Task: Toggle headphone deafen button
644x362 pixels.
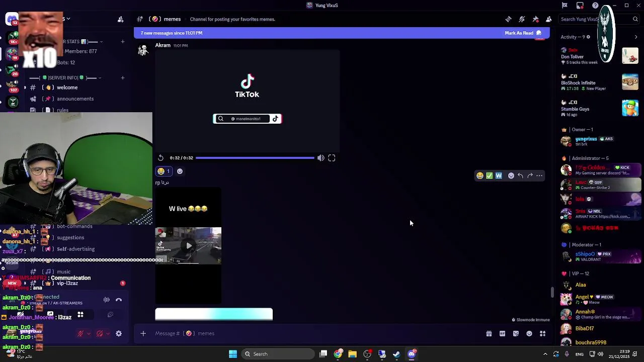Action: (x=100, y=333)
